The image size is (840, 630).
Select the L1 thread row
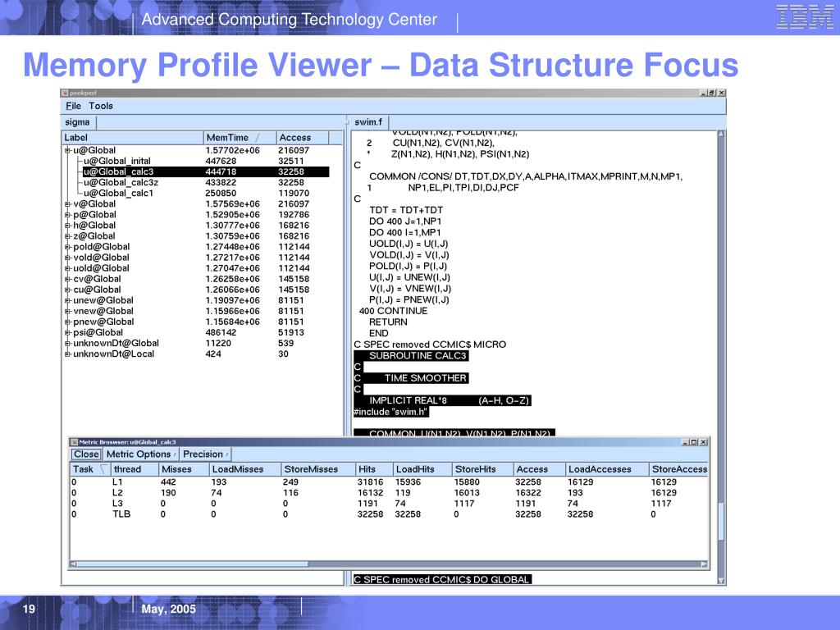point(390,482)
